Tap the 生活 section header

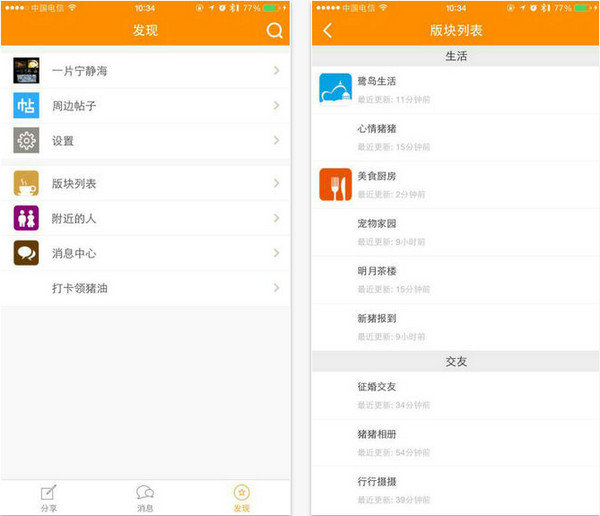[455, 56]
